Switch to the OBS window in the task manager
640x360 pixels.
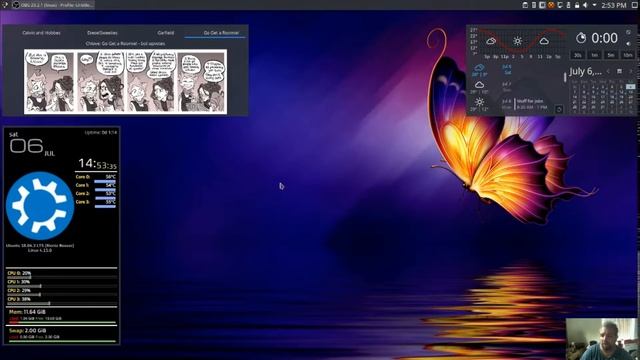click(x=53, y=5)
